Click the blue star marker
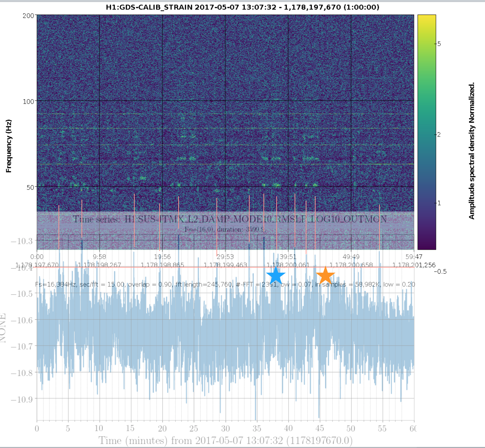The height and width of the screenshot is (448, 485). [x=276, y=275]
